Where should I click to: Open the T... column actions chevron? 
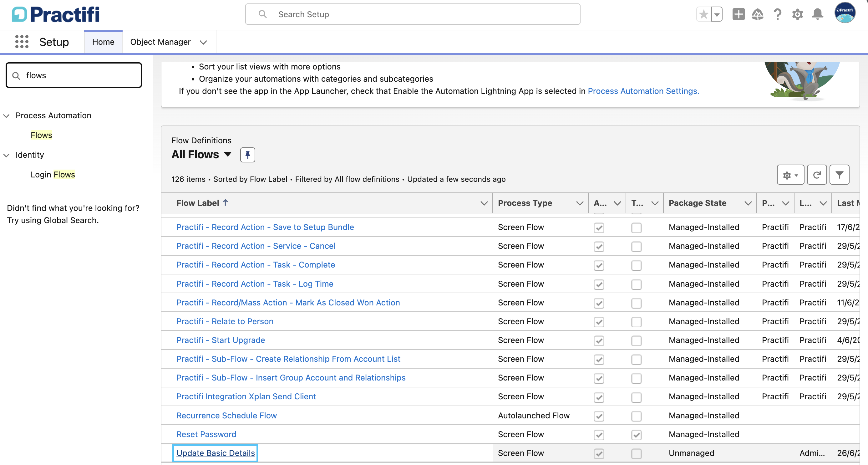tap(654, 203)
